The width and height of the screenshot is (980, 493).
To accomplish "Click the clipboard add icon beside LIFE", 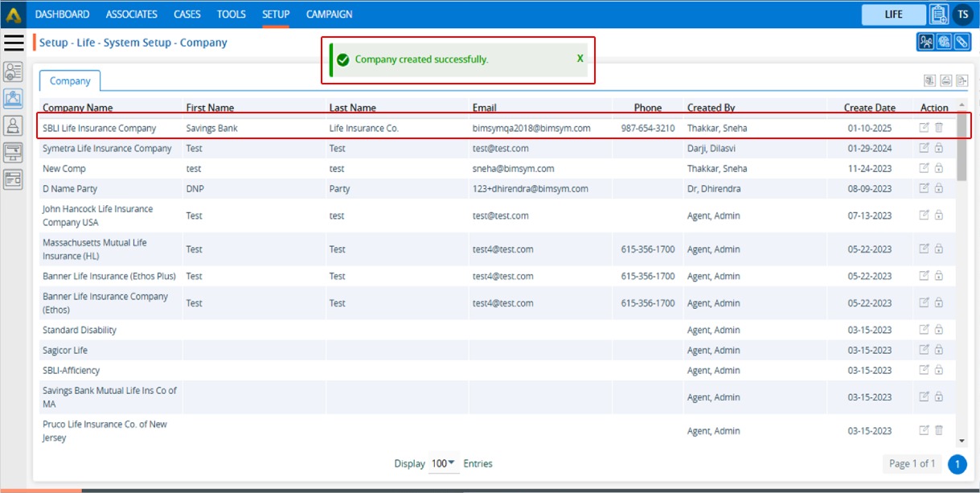I will [x=938, y=14].
